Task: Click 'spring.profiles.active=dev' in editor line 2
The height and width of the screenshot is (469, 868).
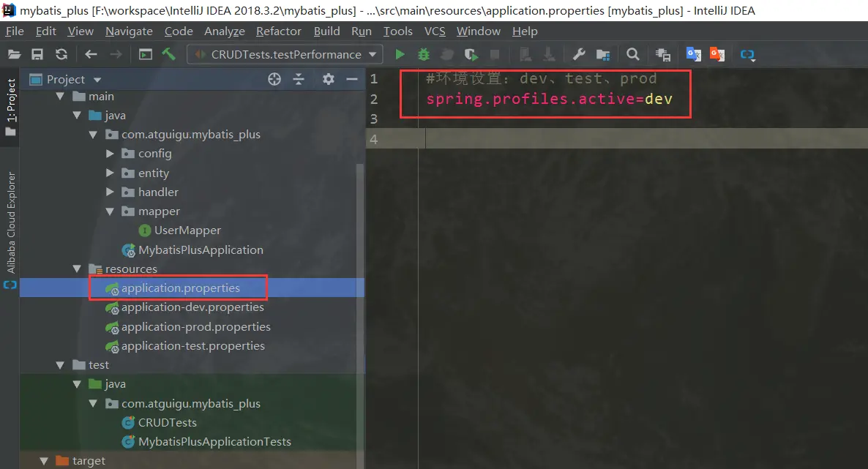Action: tap(549, 99)
